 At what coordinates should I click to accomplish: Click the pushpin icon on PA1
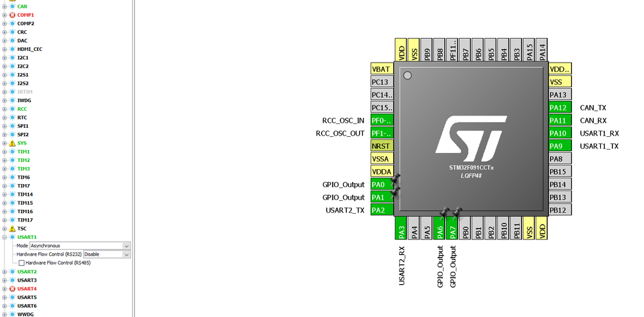tap(395, 192)
